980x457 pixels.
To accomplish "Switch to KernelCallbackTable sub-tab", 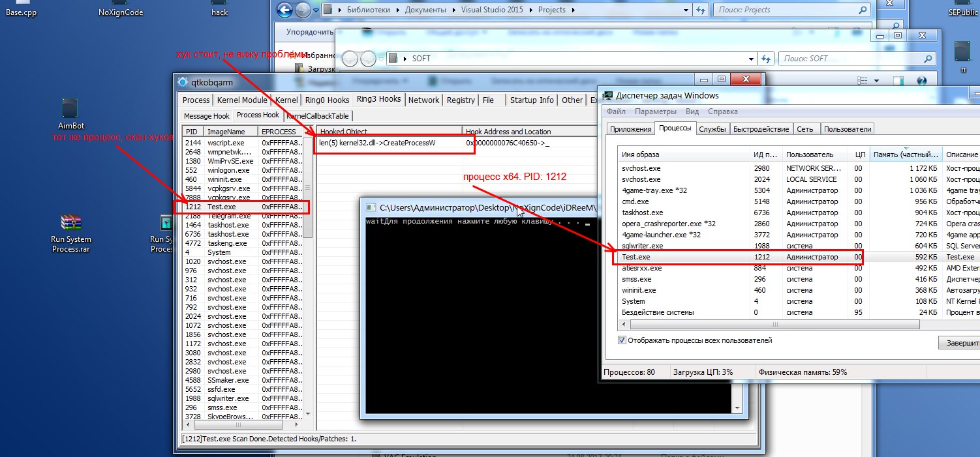I will pyautogui.click(x=318, y=116).
